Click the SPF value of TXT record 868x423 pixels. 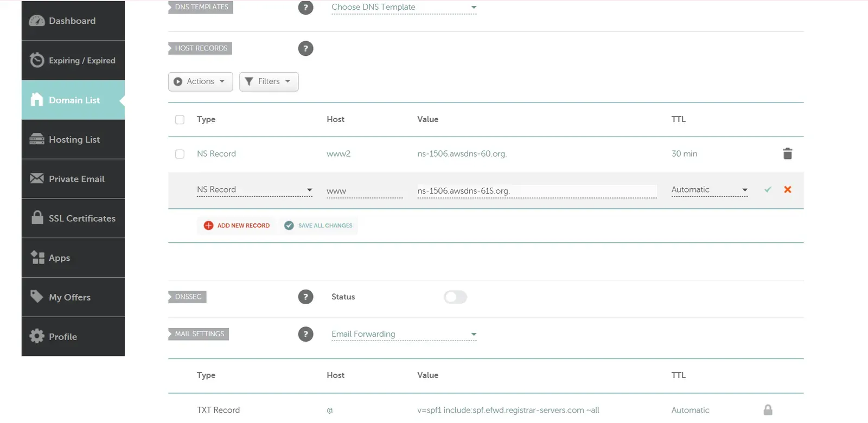[x=508, y=410]
